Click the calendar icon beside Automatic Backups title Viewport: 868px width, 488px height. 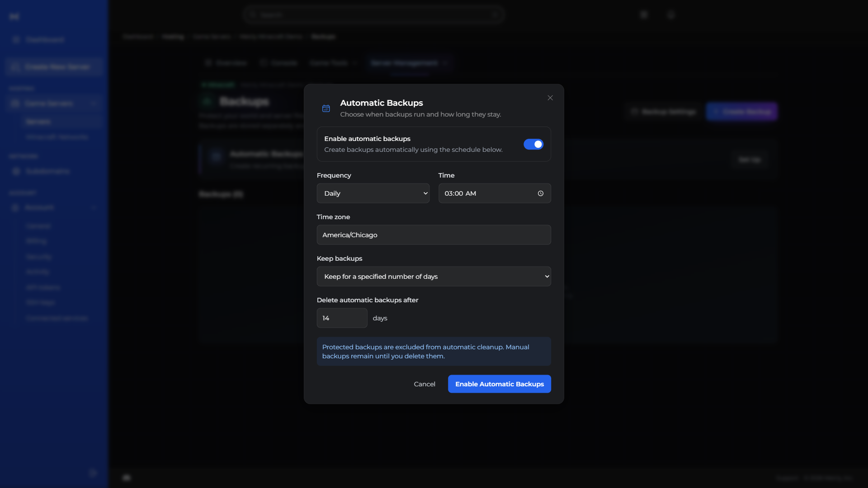tap(326, 108)
